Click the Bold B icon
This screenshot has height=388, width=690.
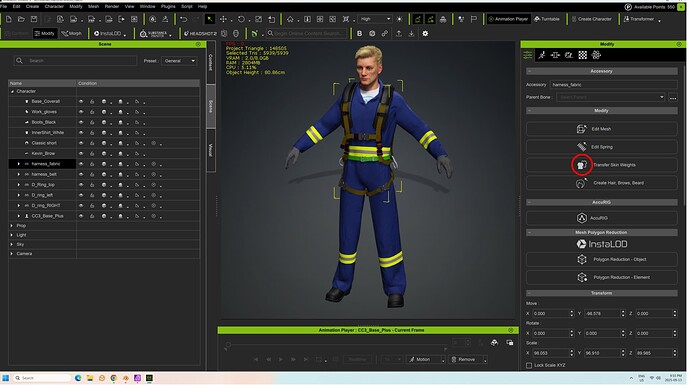point(360,33)
